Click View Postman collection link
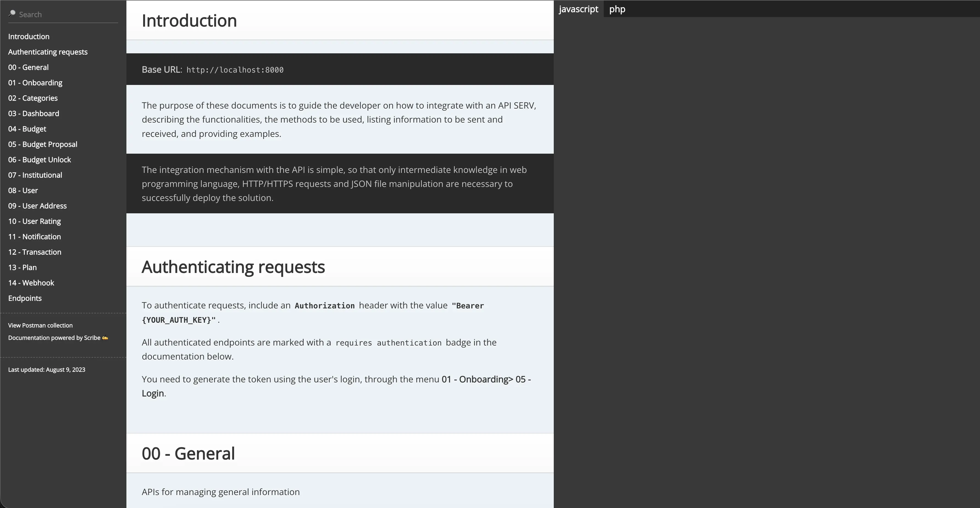The image size is (980, 508). 40,325
